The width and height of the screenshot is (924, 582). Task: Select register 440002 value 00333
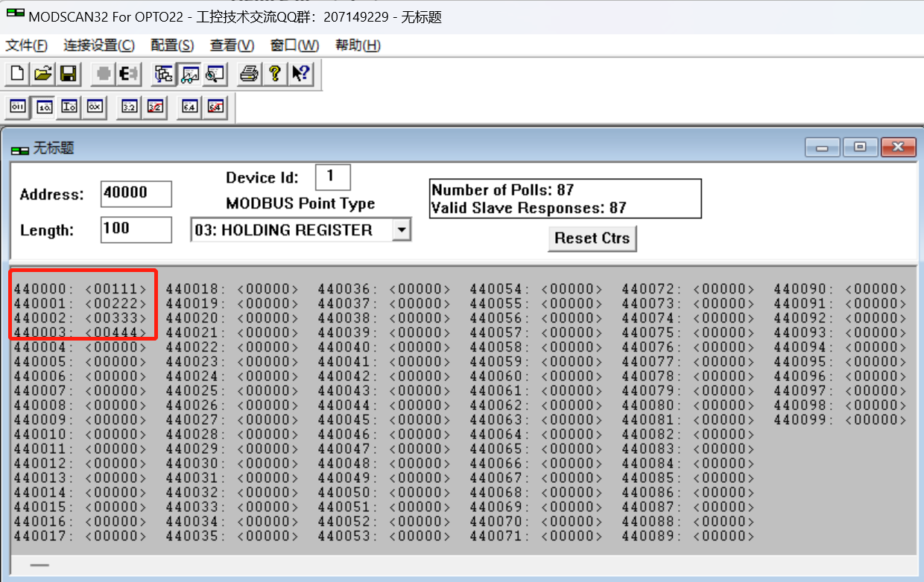tap(116, 318)
